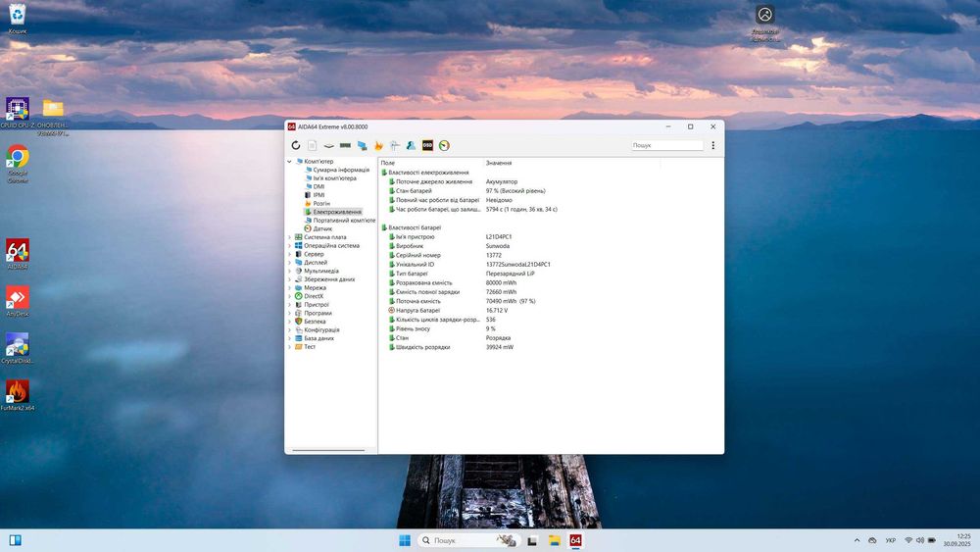
Task: Open File Explorer from the taskbar
Action: pos(555,540)
